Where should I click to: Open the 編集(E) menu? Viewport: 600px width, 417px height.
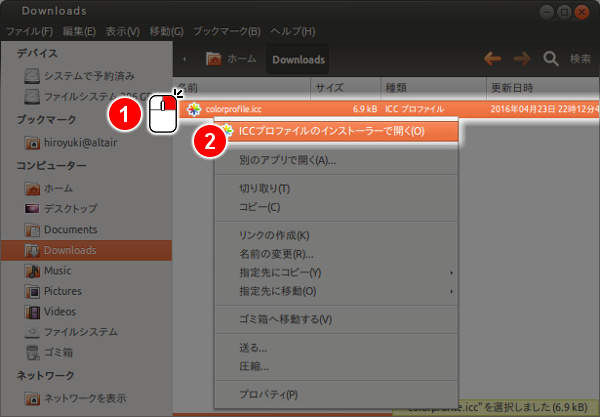(x=79, y=31)
